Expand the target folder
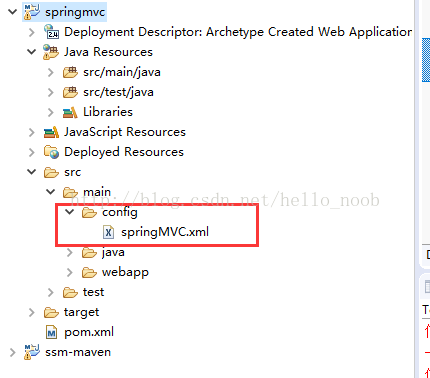430x378 pixels. tap(32, 312)
